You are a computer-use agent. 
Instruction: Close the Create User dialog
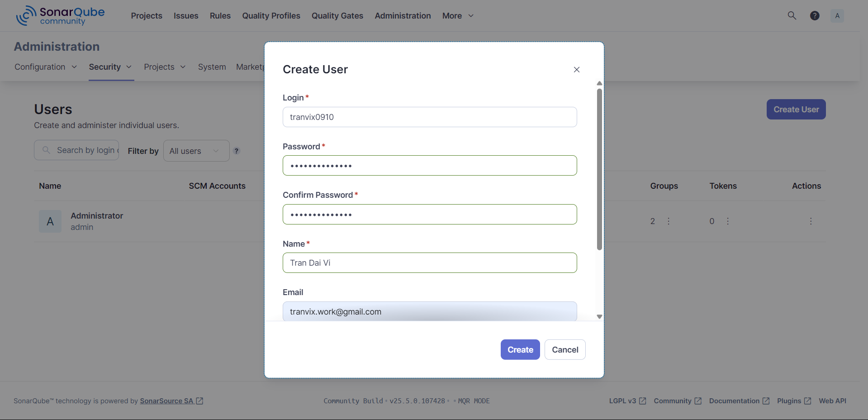click(x=576, y=69)
